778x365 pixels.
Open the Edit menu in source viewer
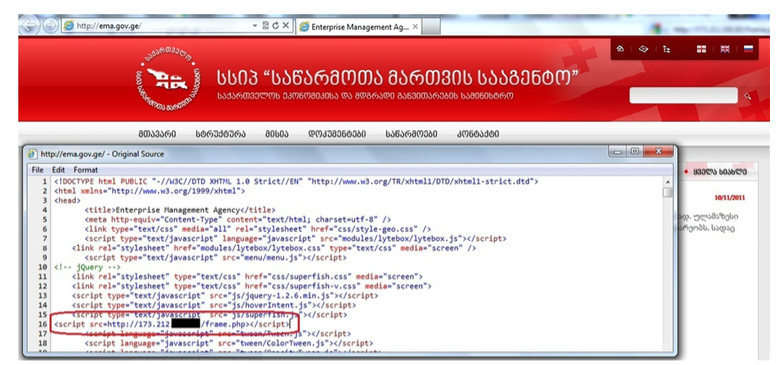[x=59, y=170]
